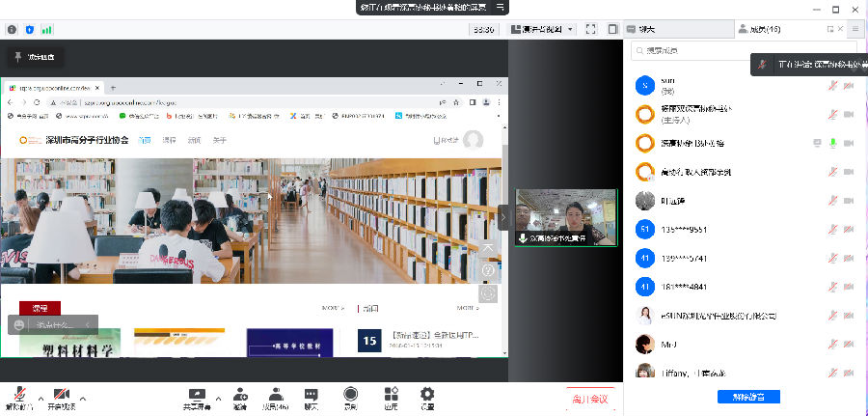Toggle microphone for member sun
The width and height of the screenshot is (868, 416).
click(x=832, y=85)
